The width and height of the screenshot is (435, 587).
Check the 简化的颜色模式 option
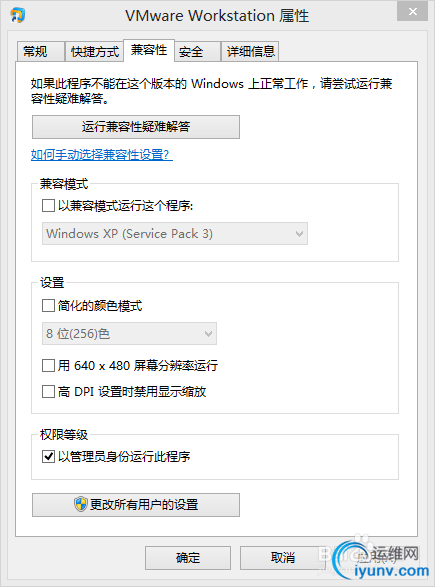(x=48, y=305)
